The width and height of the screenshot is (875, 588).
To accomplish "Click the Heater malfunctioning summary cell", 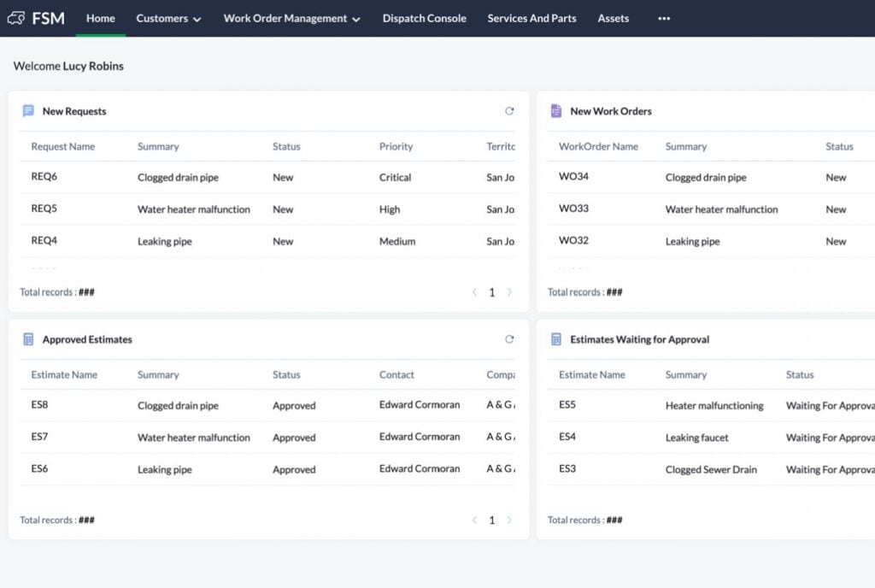I will (714, 406).
